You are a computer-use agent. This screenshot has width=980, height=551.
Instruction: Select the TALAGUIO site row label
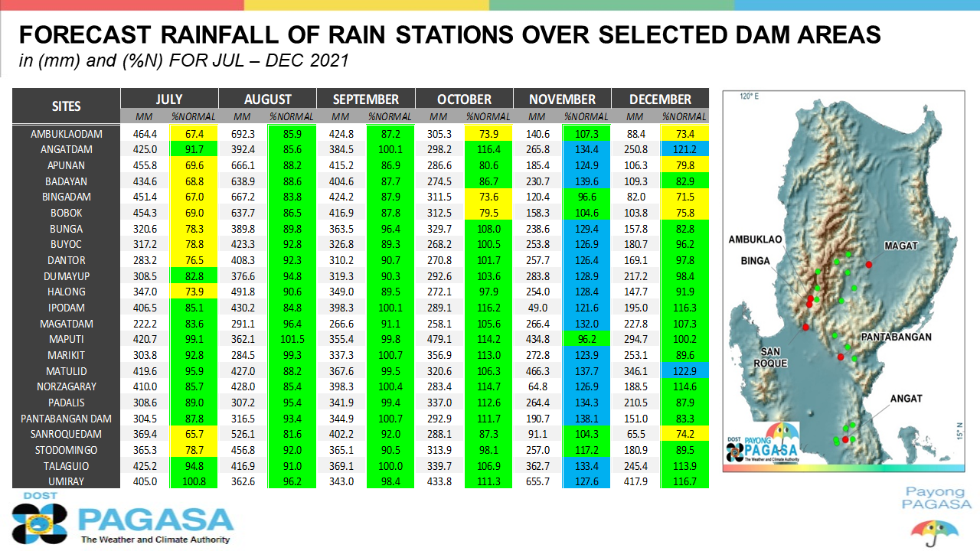[67, 466]
